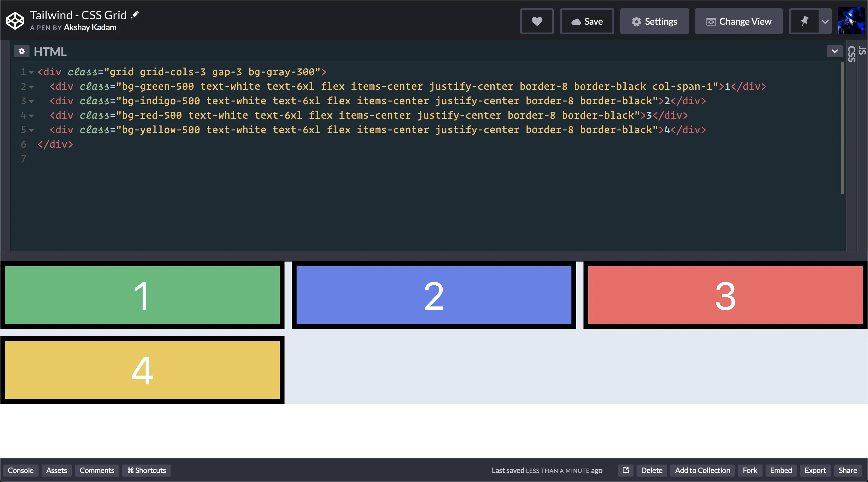Viewport: 868px width, 482px height.
Task: Click the Save button
Action: pyautogui.click(x=587, y=21)
